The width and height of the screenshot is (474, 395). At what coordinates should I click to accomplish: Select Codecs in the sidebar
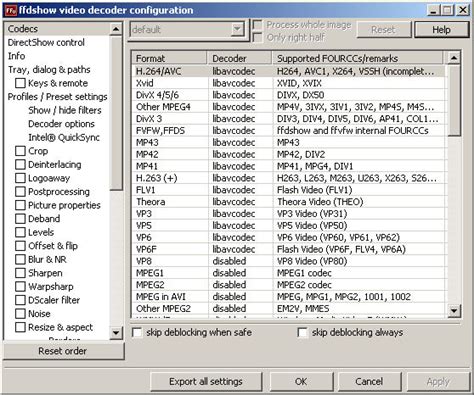pyautogui.click(x=57, y=29)
